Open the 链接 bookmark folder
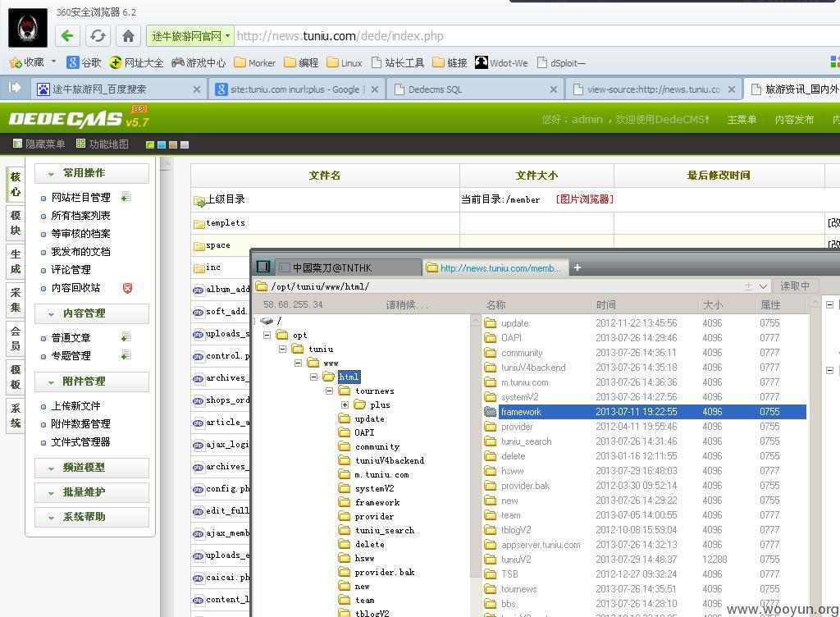Screen dimensions: 840x617 coord(450,62)
